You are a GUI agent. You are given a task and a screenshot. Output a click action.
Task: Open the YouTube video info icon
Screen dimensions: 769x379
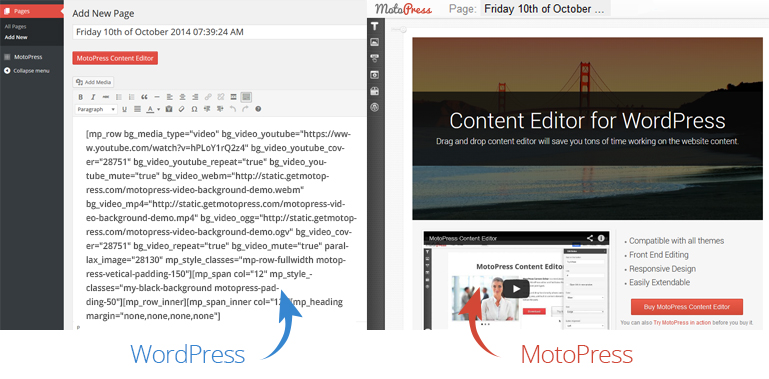[x=601, y=238]
